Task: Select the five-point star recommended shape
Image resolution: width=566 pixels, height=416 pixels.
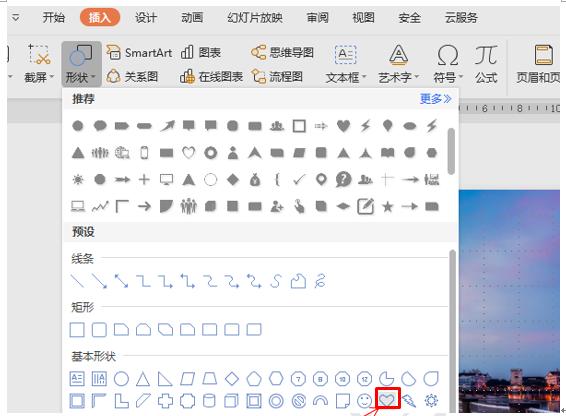Action: click(x=388, y=207)
